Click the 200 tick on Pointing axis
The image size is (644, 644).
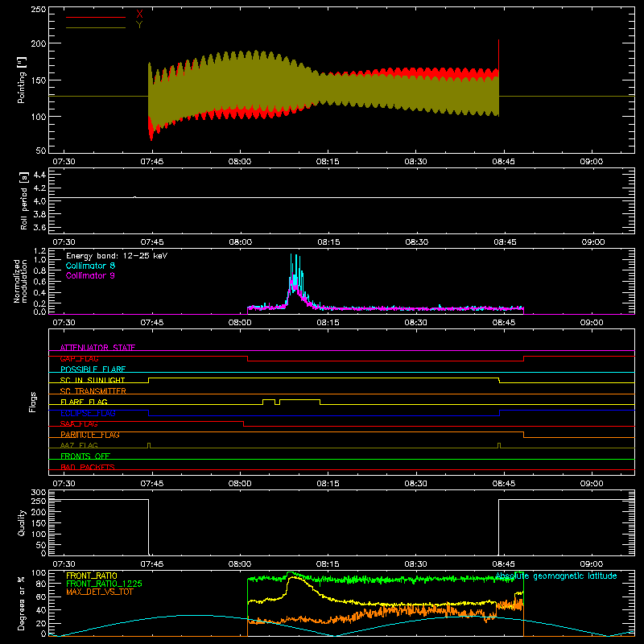[x=38, y=43]
